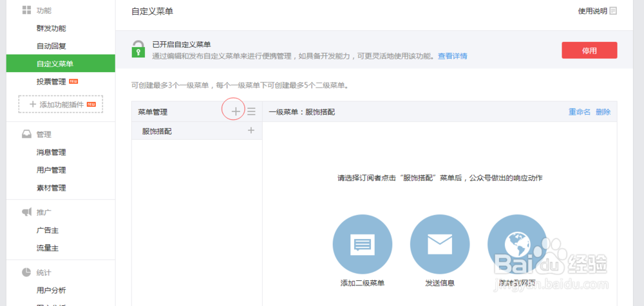This screenshot has width=644, height=306.
Task: Click the 发送信息 label
Action: pyautogui.click(x=440, y=283)
